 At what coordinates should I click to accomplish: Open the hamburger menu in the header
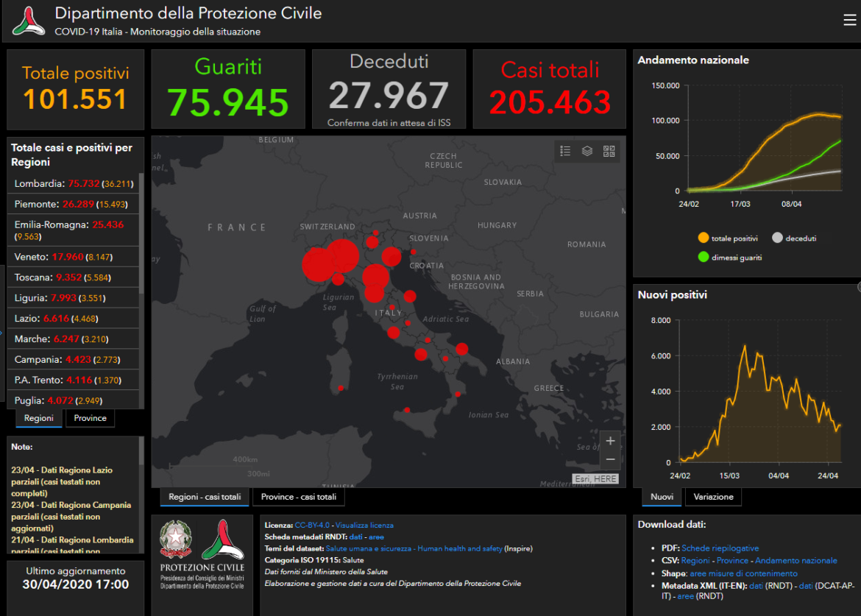(849, 21)
